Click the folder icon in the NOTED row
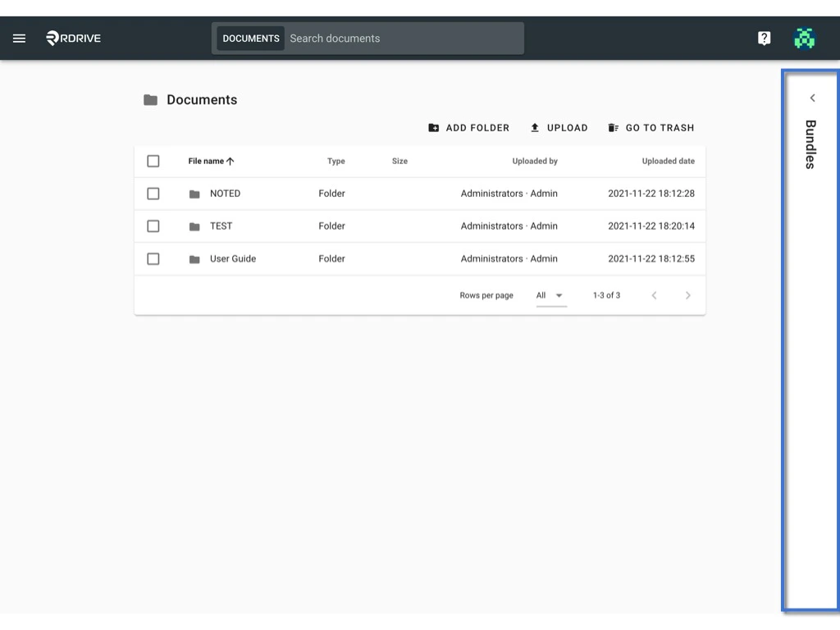 point(194,194)
